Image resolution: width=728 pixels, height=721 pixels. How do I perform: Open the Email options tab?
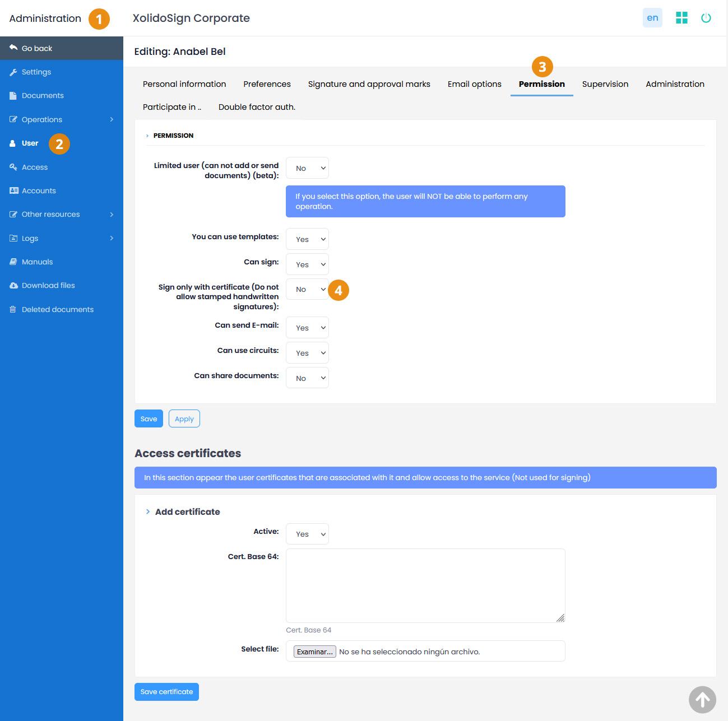coord(475,84)
